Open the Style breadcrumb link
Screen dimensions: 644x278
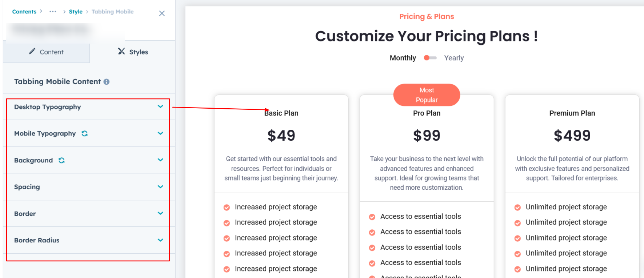pos(76,12)
